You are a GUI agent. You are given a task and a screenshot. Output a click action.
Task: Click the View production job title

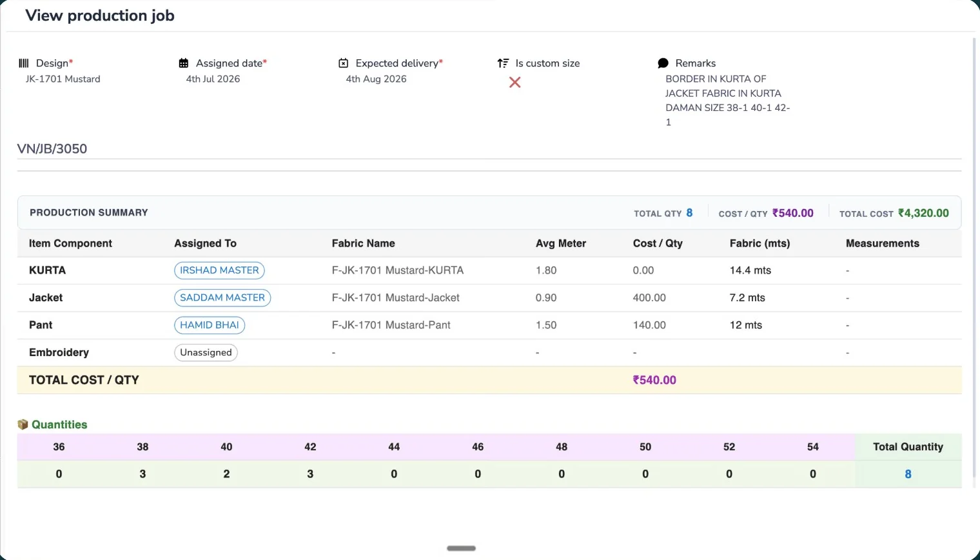click(x=100, y=15)
